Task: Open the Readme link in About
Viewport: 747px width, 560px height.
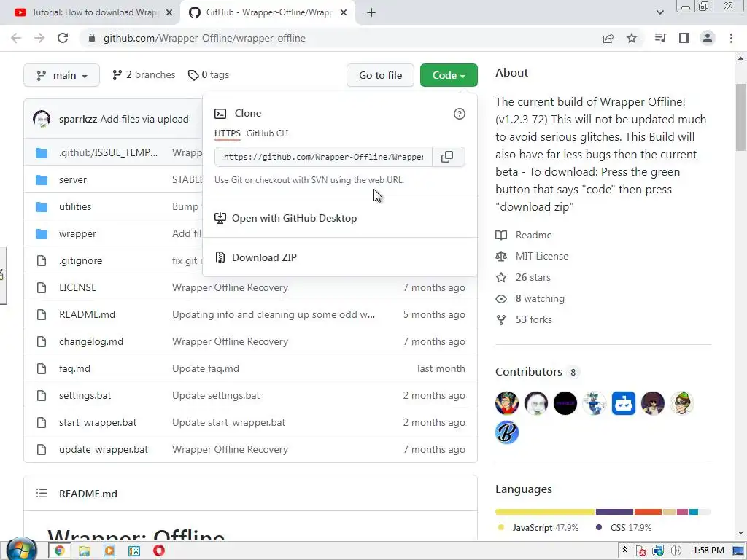Action: (x=533, y=235)
